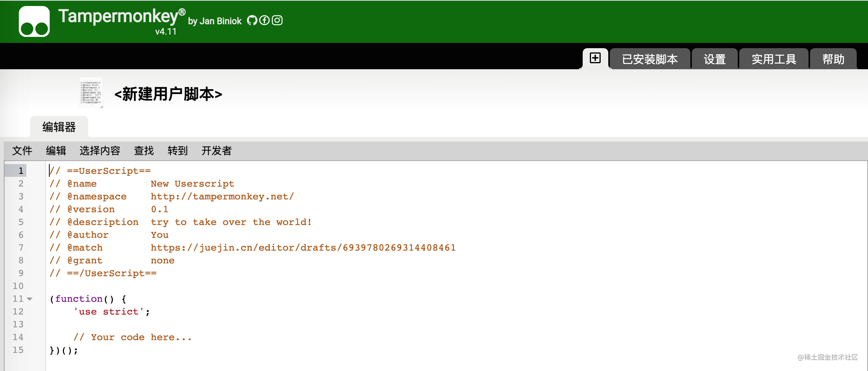Click the 'by Jan Biniok' author text
This screenshot has height=371, width=868.
(x=215, y=21)
